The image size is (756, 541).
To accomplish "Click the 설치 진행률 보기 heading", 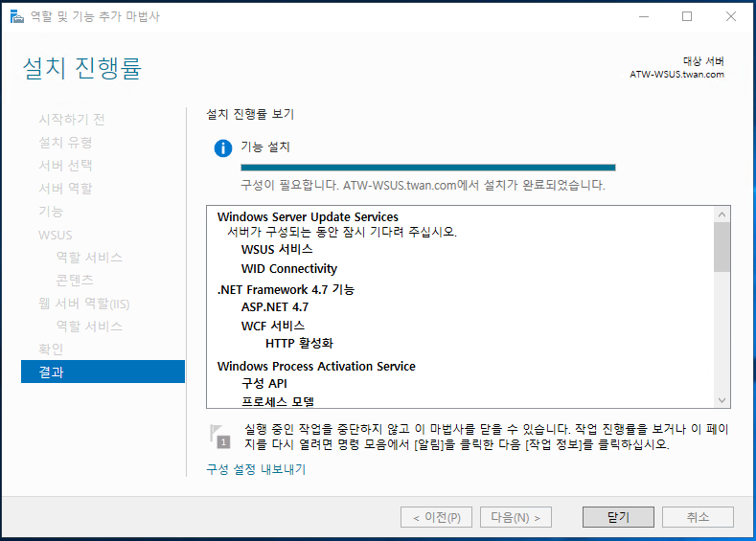I will (250, 114).
